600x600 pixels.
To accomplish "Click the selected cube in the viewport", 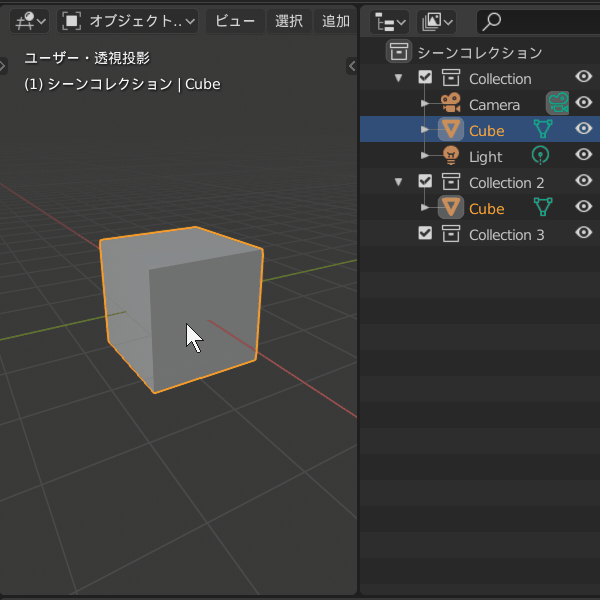I will point(181,309).
